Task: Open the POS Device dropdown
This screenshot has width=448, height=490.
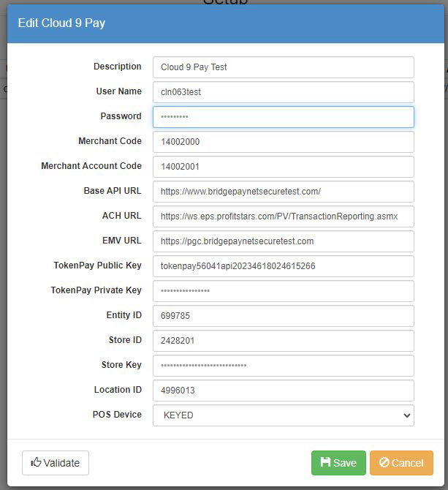Action: (x=283, y=415)
